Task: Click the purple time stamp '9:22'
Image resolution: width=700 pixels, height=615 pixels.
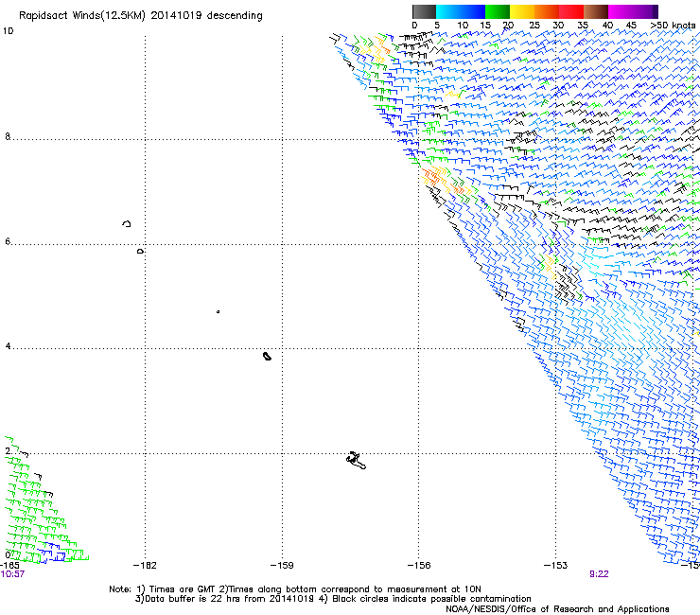Action: (x=599, y=574)
